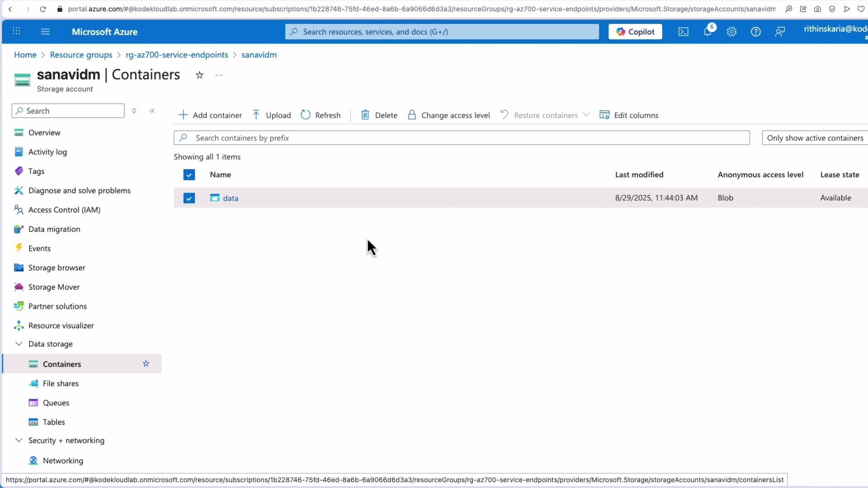Click the Blob access level cell
Image resolution: width=868 pixels, height=488 pixels.
point(726,198)
